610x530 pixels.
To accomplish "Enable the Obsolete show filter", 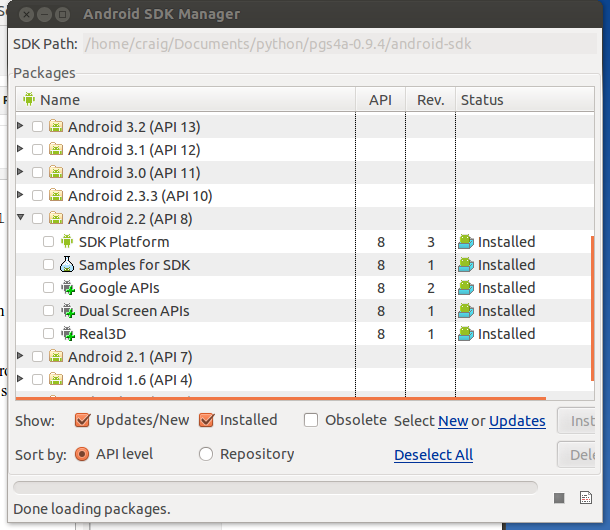I will coord(311,420).
